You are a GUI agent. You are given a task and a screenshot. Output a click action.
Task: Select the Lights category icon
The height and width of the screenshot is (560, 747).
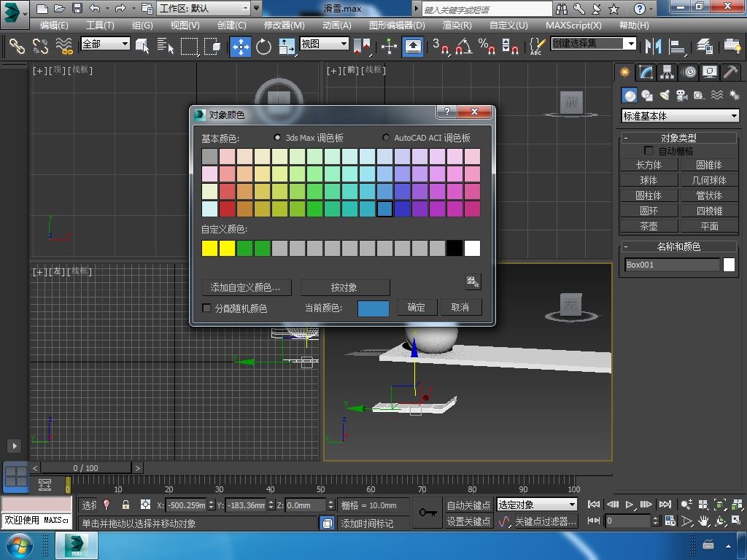665,96
